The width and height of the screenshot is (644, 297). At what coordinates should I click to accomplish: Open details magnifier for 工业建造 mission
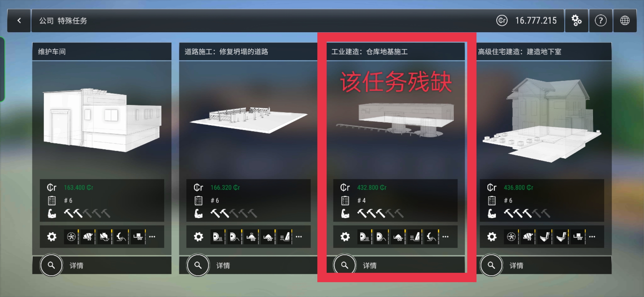tap(345, 265)
